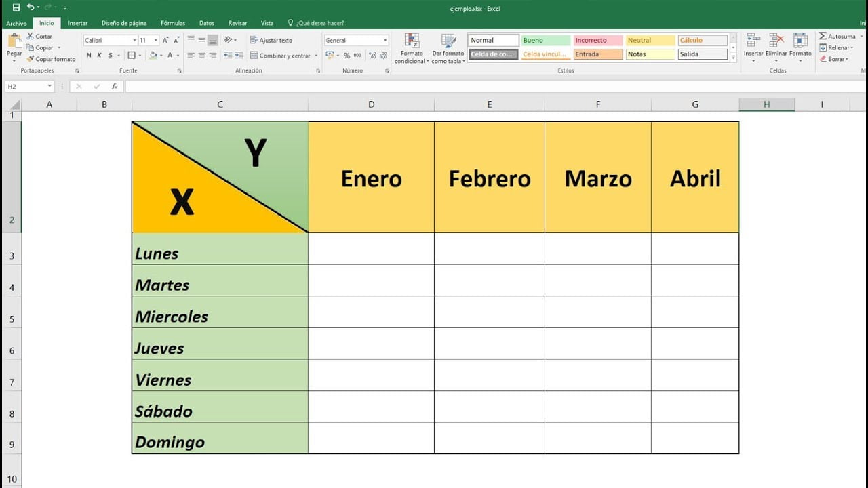Select column D header
Screen dimensions: 868x488
(371, 104)
